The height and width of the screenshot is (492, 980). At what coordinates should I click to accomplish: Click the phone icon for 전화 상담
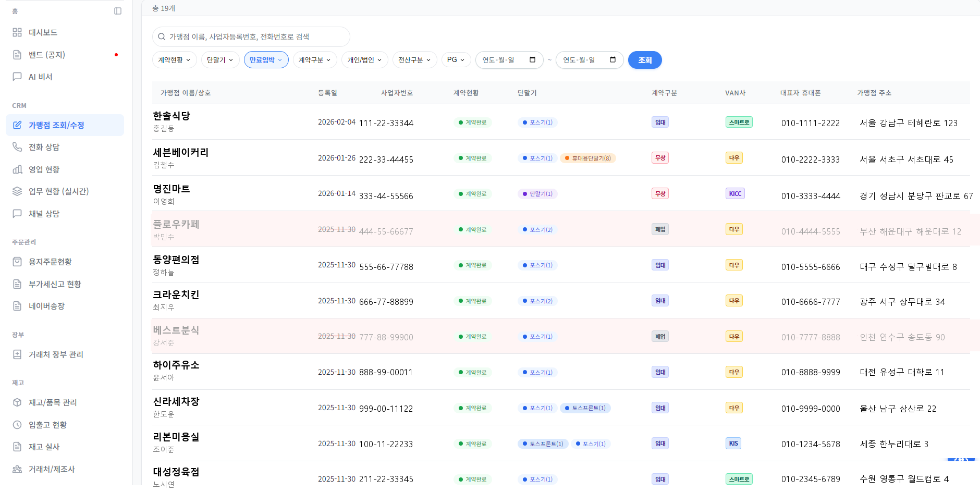pos(17,147)
